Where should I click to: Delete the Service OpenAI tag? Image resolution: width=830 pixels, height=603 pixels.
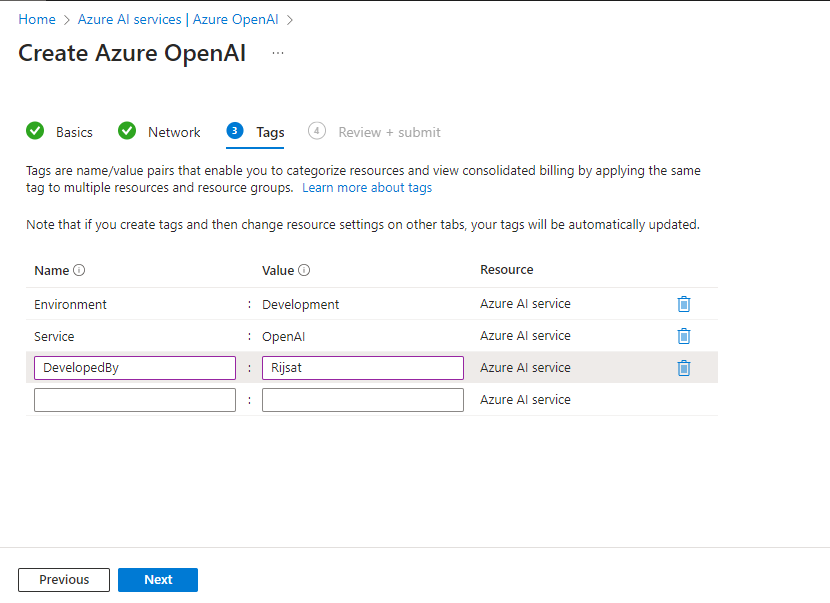click(683, 336)
